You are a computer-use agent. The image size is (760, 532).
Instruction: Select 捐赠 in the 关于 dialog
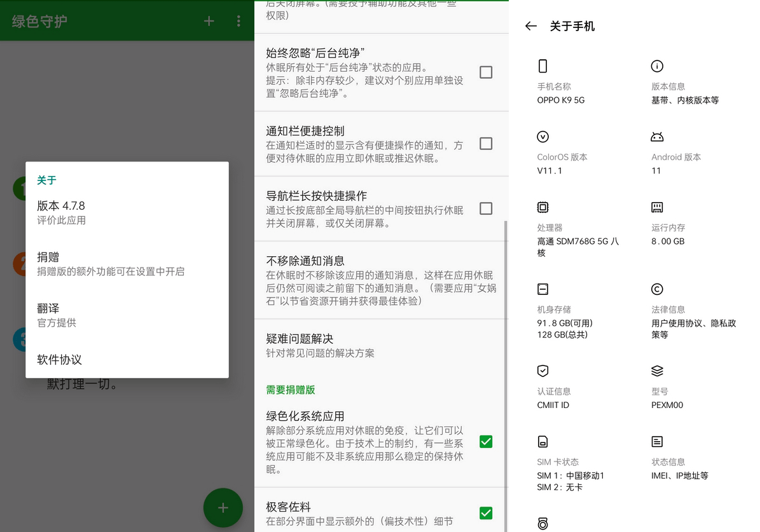point(127,264)
